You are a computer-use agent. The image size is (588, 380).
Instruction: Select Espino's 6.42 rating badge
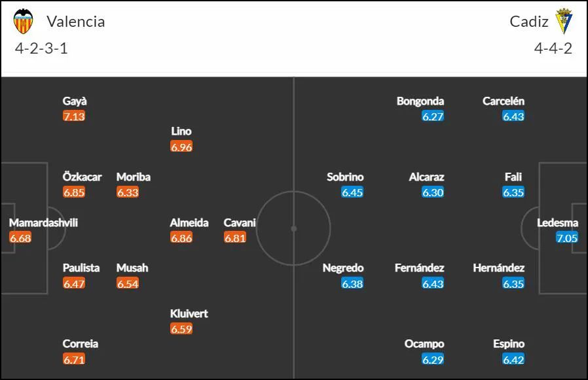pos(513,359)
